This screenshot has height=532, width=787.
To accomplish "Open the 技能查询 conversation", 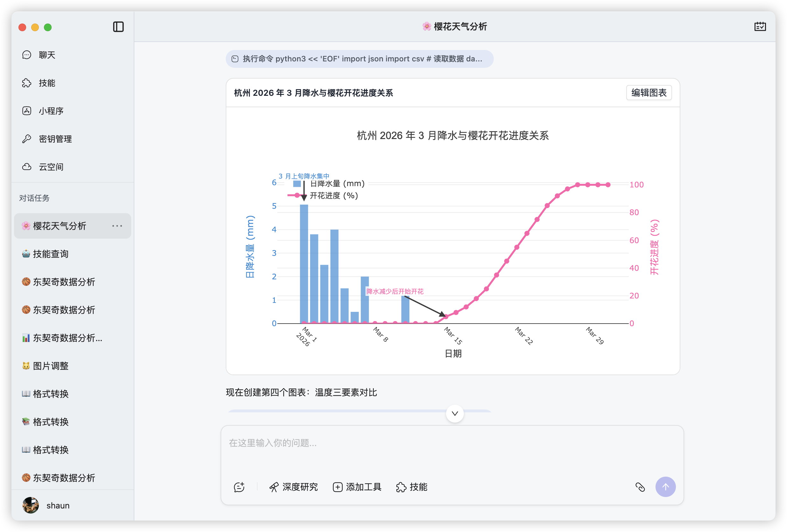I will (51, 254).
